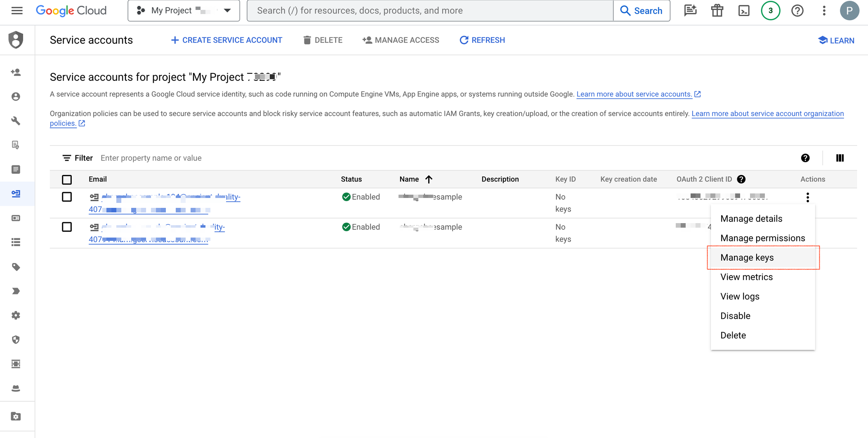Open the first row's three-dot Actions menu
868x438 pixels.
tap(807, 198)
